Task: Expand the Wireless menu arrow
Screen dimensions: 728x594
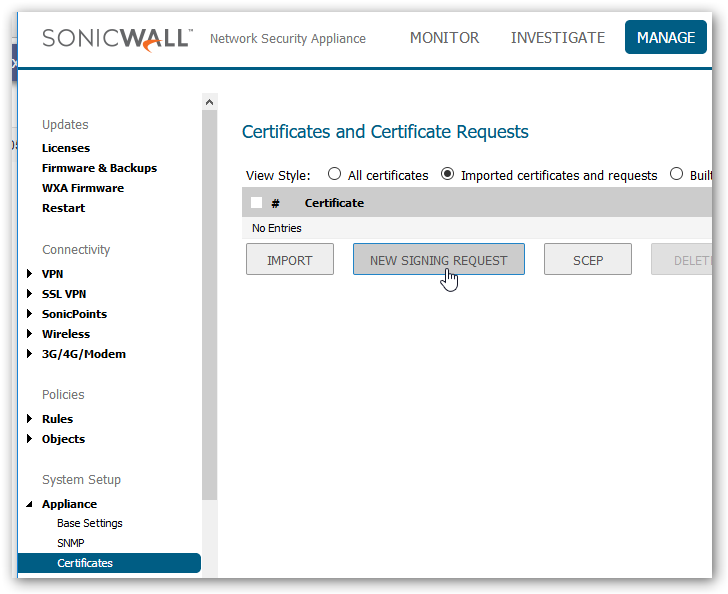Action: pyautogui.click(x=29, y=333)
